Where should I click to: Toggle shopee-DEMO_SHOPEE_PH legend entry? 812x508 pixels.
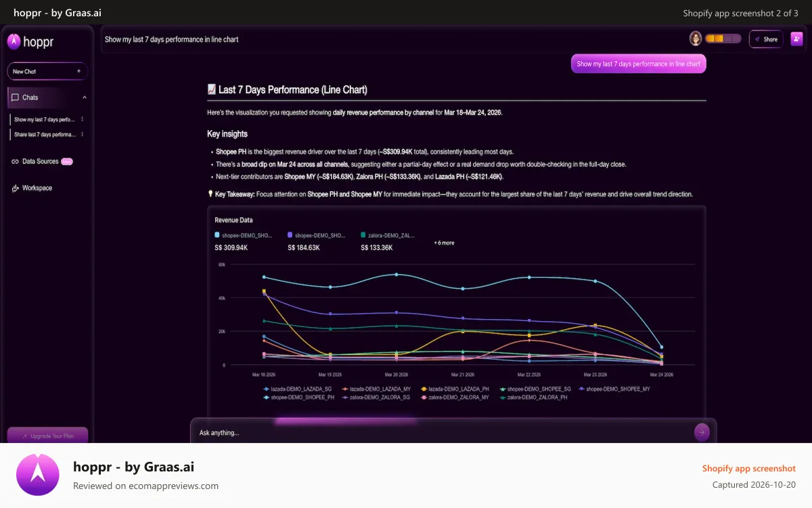pyautogui.click(x=298, y=398)
